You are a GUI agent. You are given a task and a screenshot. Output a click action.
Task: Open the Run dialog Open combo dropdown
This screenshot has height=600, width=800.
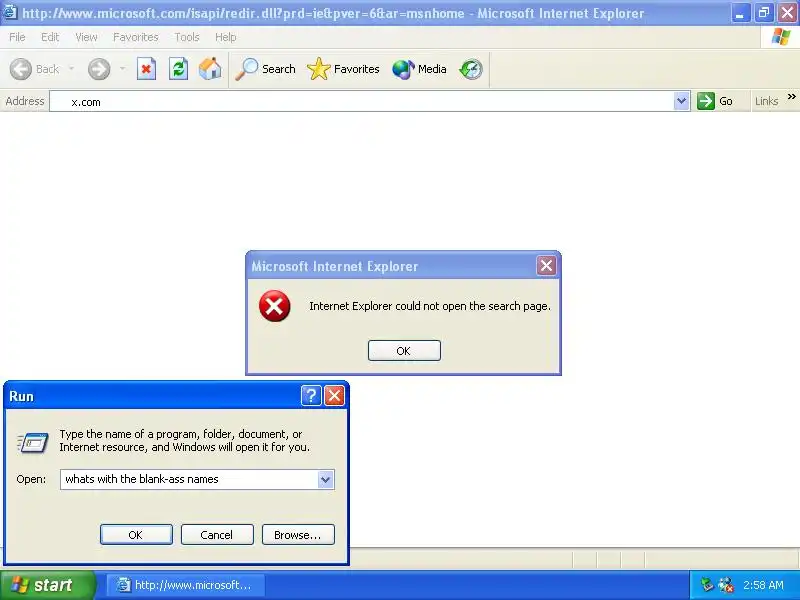click(x=326, y=480)
